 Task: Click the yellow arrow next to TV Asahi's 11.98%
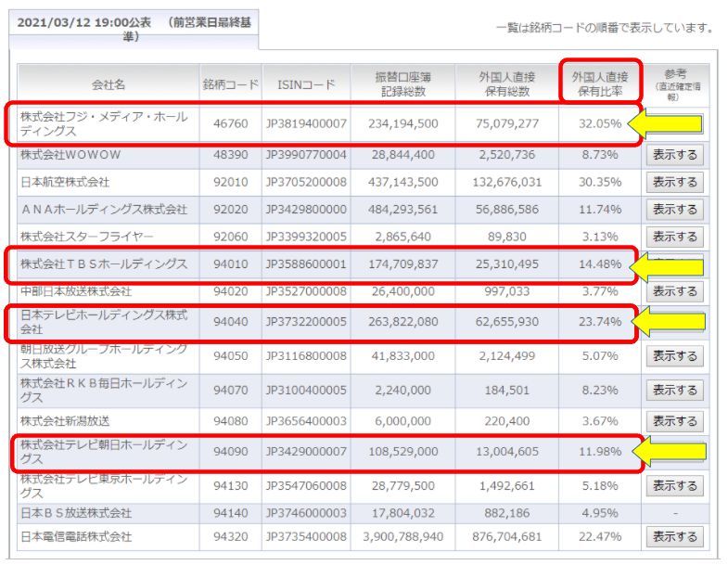666,452
